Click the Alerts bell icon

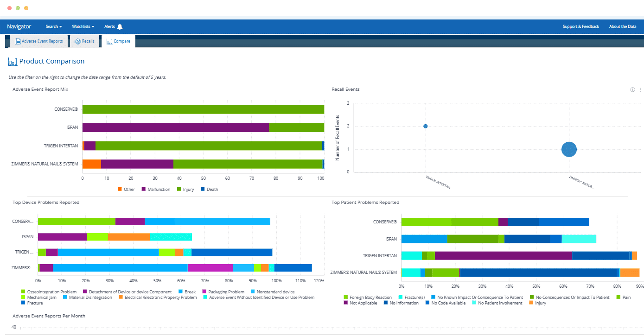coord(120,27)
